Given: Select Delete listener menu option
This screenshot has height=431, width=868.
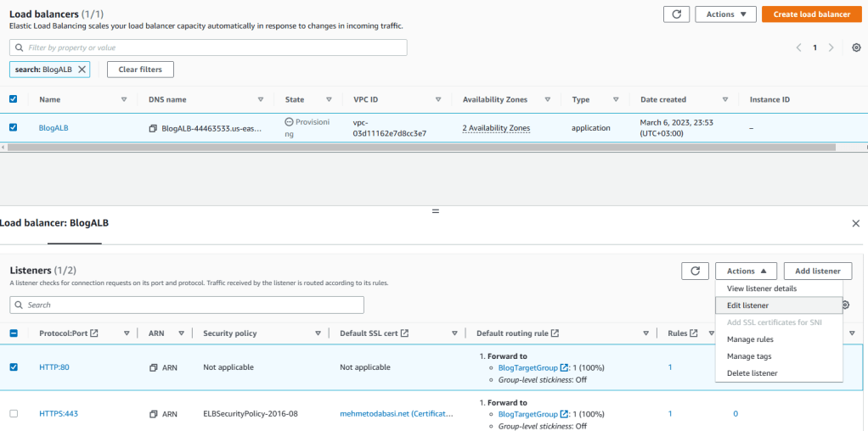Looking at the screenshot, I should tap(752, 373).
